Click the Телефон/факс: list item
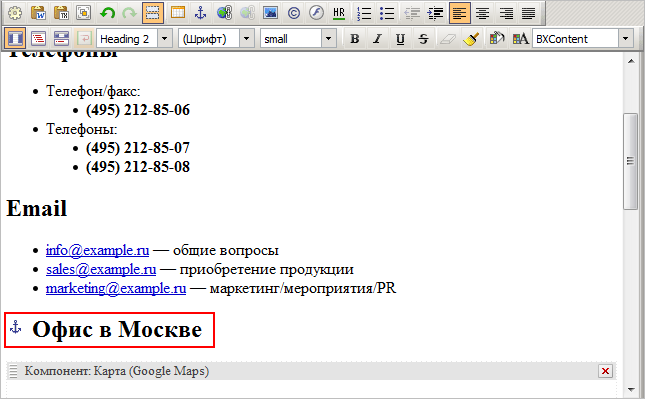 (x=93, y=91)
